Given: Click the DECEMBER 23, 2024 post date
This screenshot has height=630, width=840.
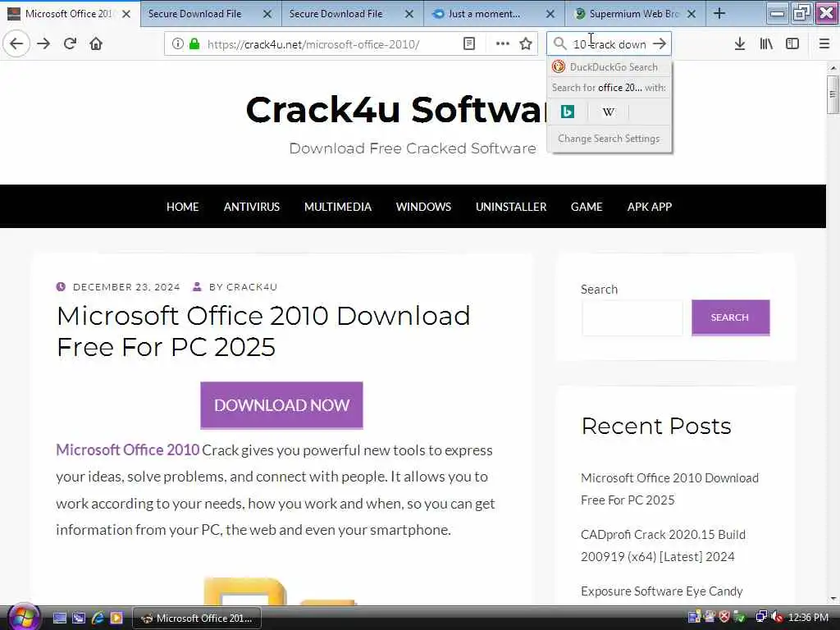Looking at the screenshot, I should click(x=126, y=287).
